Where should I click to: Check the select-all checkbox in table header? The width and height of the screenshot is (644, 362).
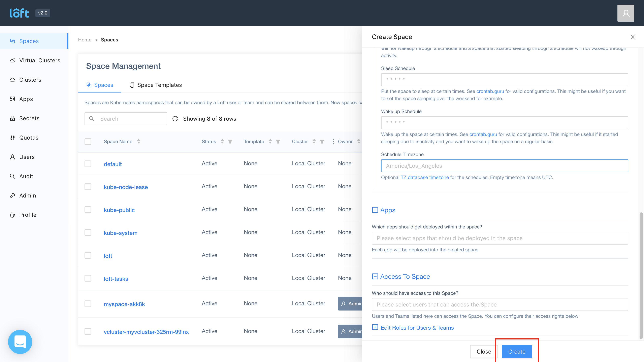(88, 141)
